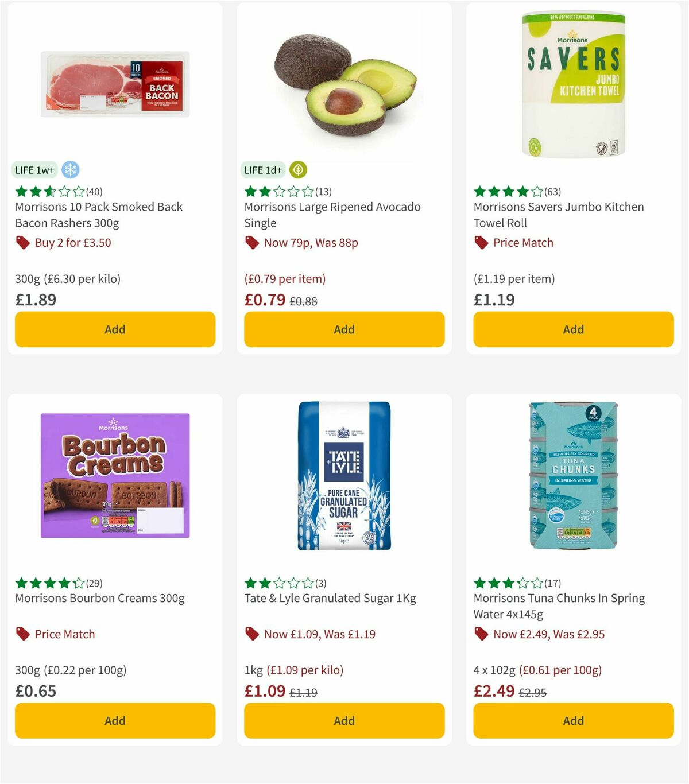Open 'Morrisons Large Ripened Avocado Single' product link
689x784 pixels.
pyautogui.click(x=333, y=215)
